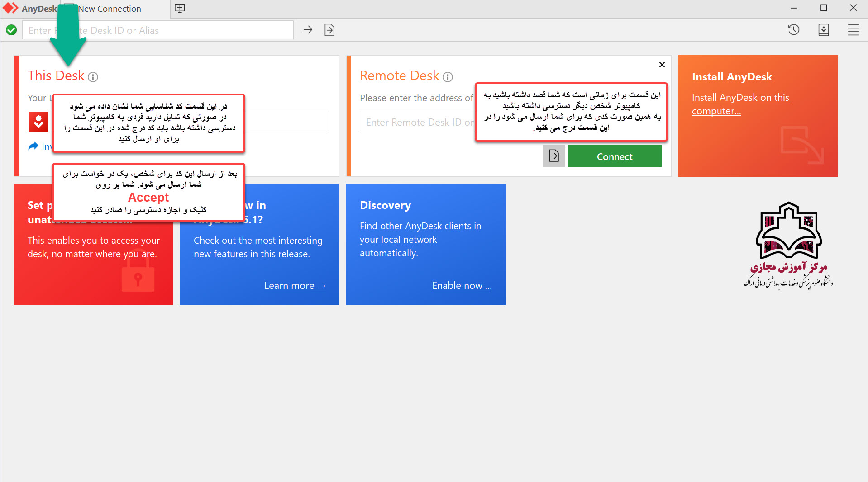Click the info icon next to Remote Desk
Viewport: 868px width, 482px height.
pyautogui.click(x=448, y=77)
